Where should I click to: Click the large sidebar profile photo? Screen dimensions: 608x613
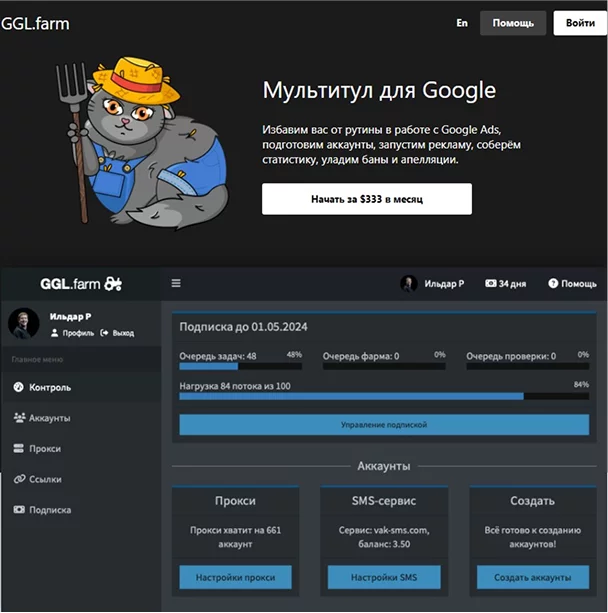[x=23, y=322]
